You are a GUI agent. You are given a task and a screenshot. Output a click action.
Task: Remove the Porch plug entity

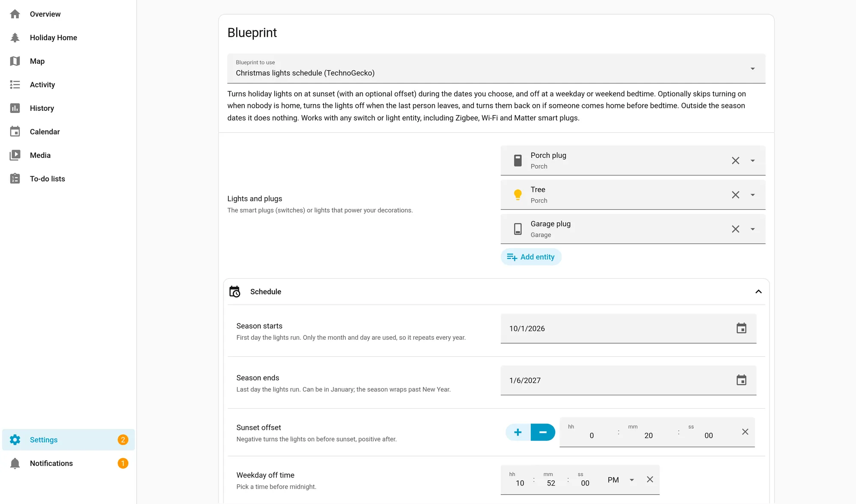735,160
